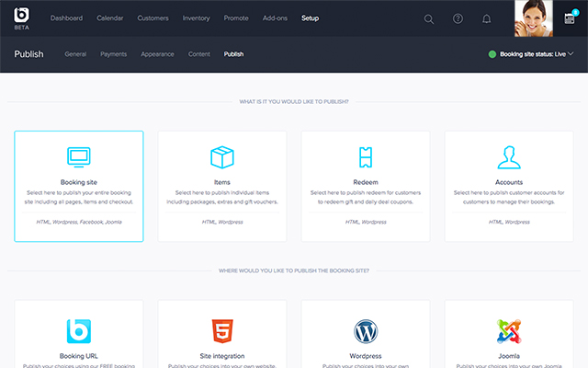
Task: Click 'WHERE WOULD YOU LIKE TO PUBLISH THE BOOKING SITE?' heading
Action: [x=294, y=270]
